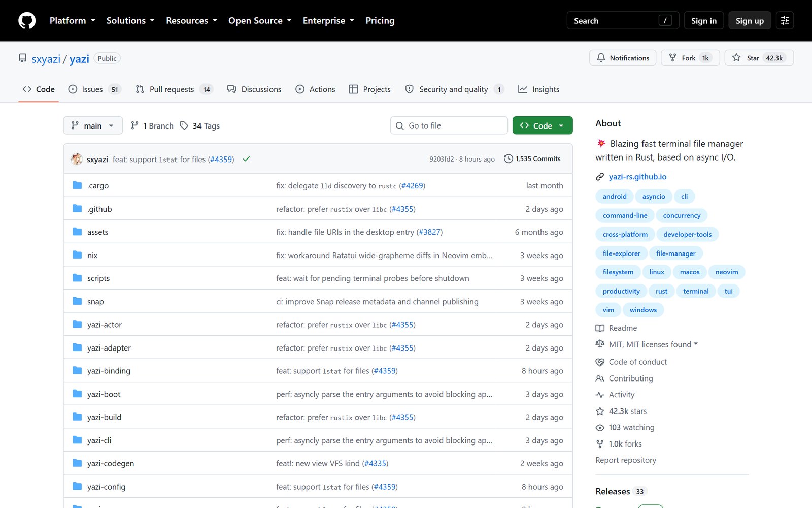Click the sxyazi author avatar
This screenshot has width=812, height=508.
pyautogui.click(x=77, y=159)
